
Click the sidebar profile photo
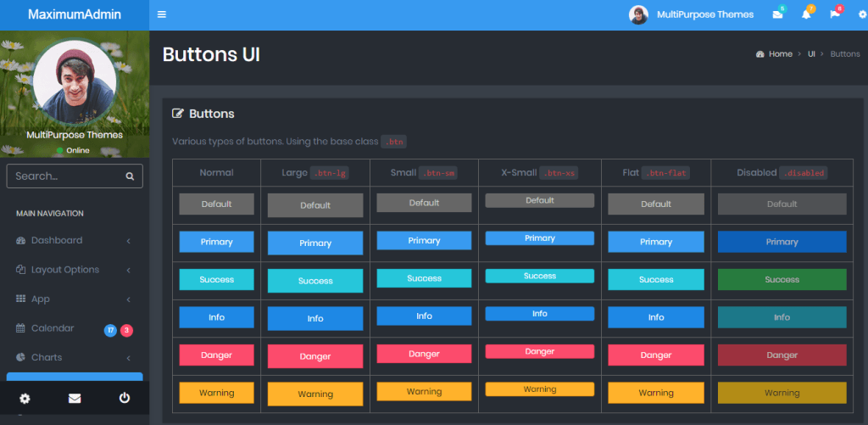pos(75,82)
